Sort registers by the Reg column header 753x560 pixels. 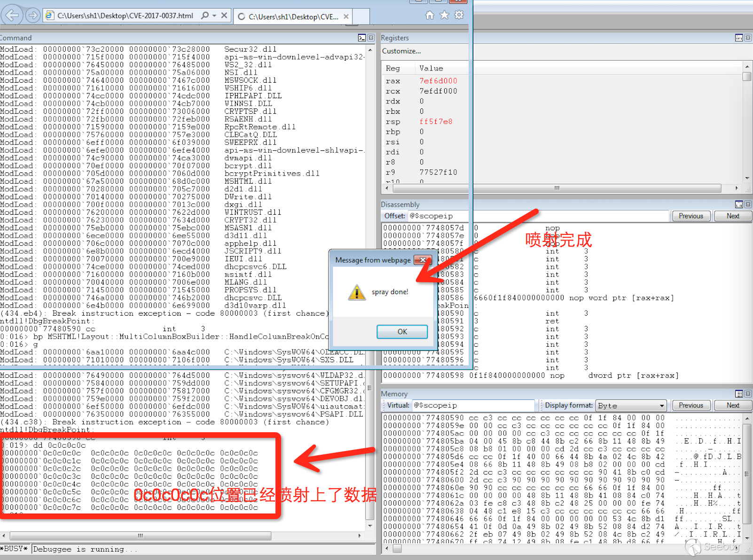(393, 68)
